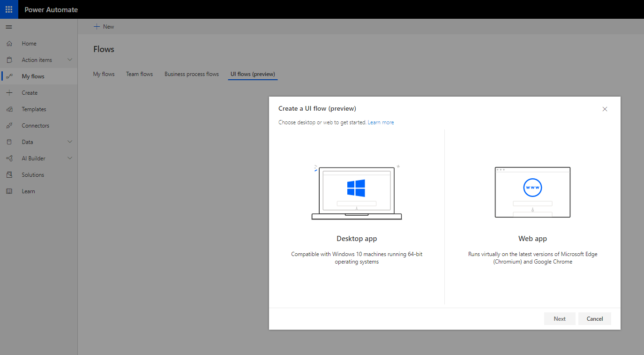Screen dimensions: 644x355
Task: Click the New button label
Action: [109, 27]
